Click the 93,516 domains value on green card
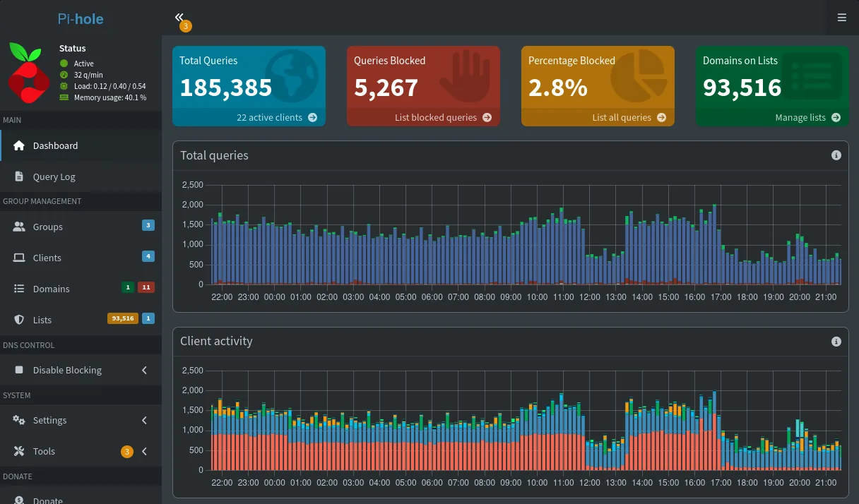Screen dimensions: 859x504 tap(742, 88)
